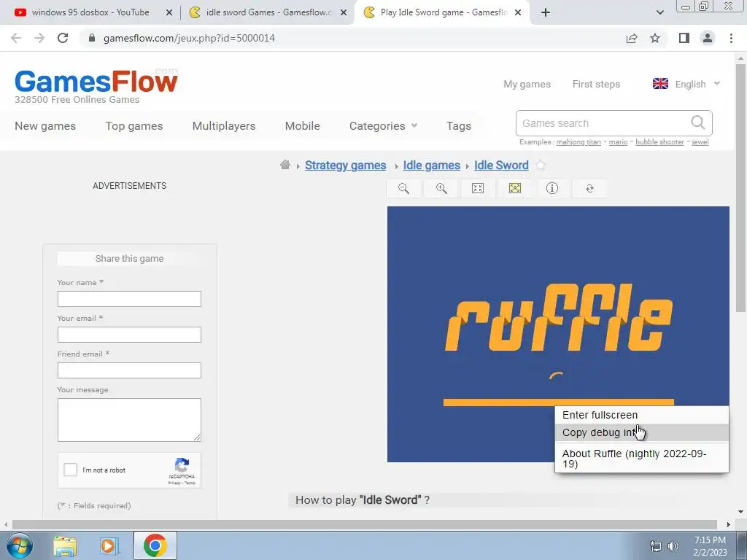Image resolution: width=747 pixels, height=560 pixels.
Task: View site lock information icon
Action: 92,38
